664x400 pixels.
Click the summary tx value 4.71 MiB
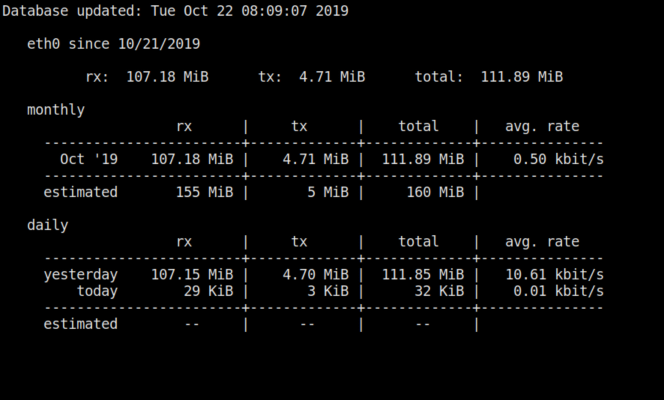coord(332,77)
